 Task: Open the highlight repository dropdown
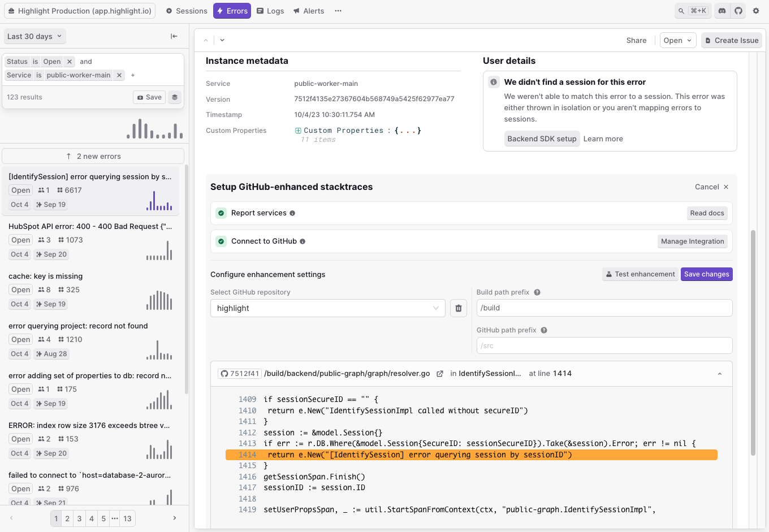point(327,308)
